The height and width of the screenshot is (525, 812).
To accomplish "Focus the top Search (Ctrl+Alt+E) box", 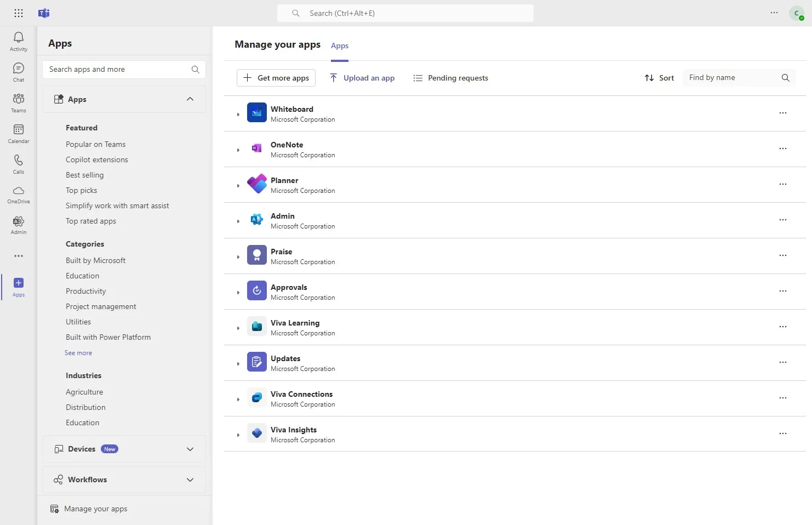I will pyautogui.click(x=405, y=13).
